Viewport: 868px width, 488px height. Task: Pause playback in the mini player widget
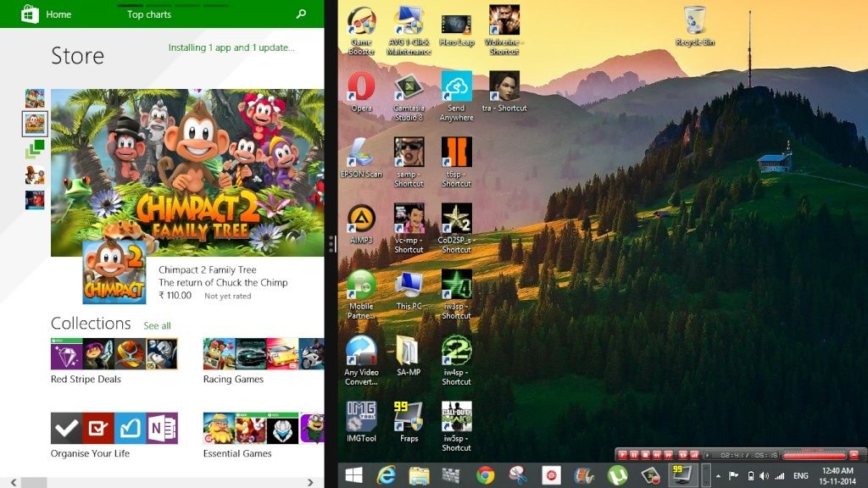634,455
